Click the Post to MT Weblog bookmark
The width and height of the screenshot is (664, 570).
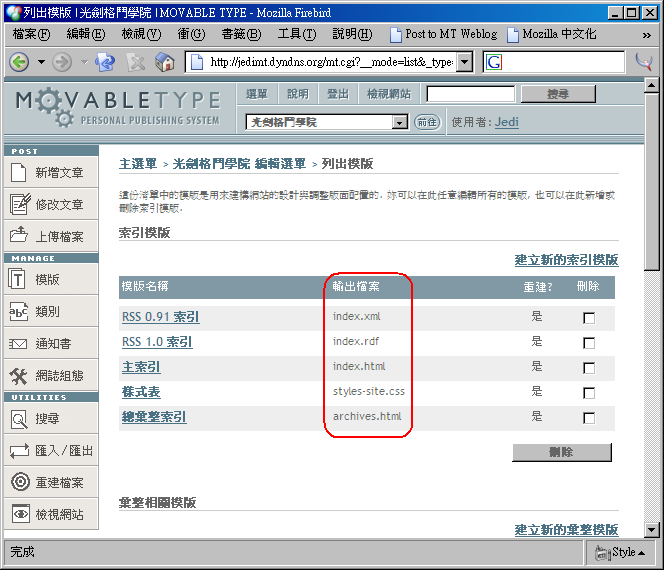(443, 34)
